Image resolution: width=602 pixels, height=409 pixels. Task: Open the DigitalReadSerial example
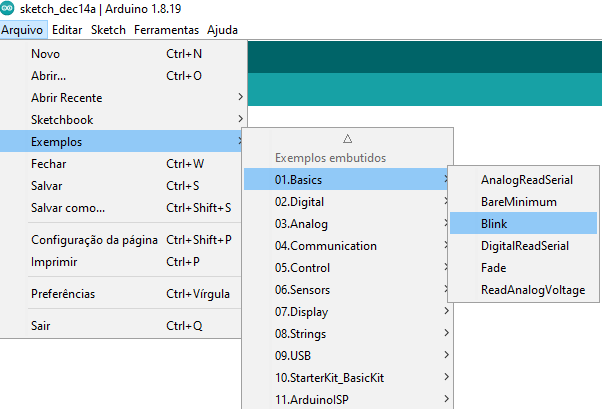pos(524,245)
